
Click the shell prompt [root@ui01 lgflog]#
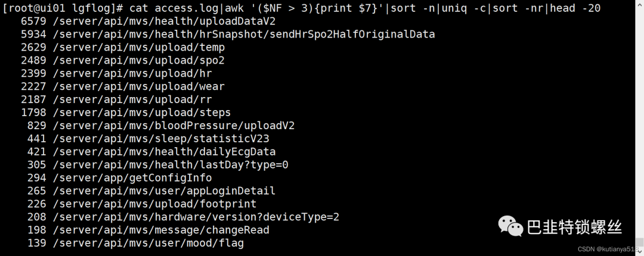[63, 8]
